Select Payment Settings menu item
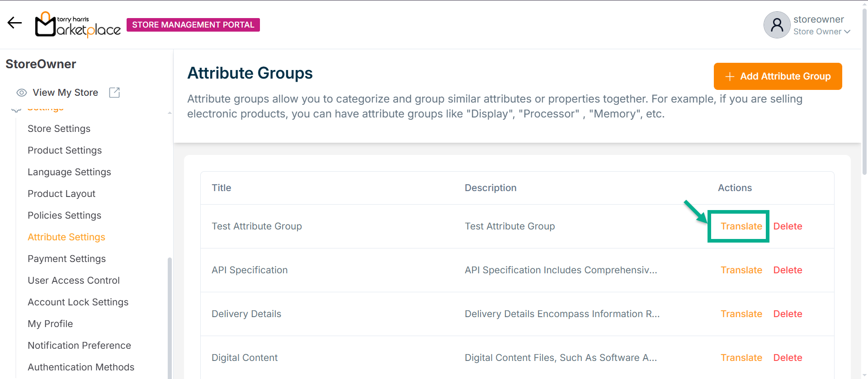 [66, 259]
